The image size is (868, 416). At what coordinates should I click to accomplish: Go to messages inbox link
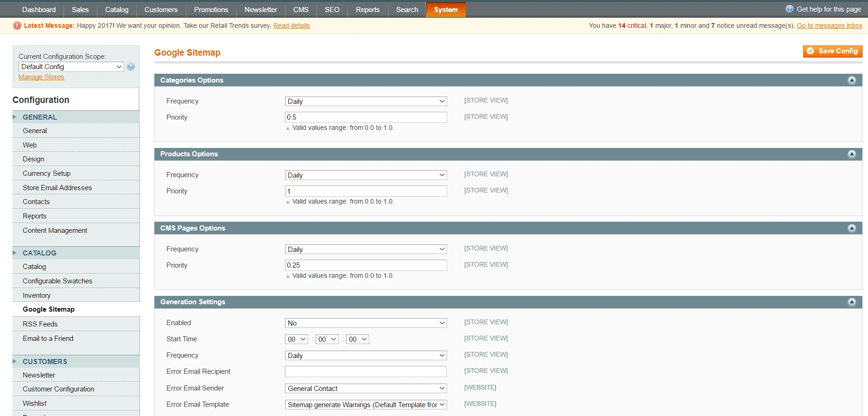[830, 26]
